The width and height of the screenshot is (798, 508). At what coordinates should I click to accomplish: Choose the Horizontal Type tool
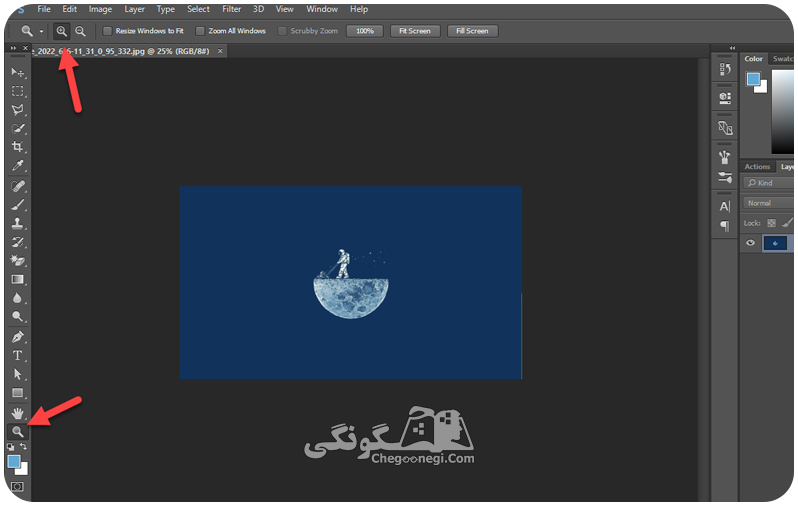[x=17, y=355]
